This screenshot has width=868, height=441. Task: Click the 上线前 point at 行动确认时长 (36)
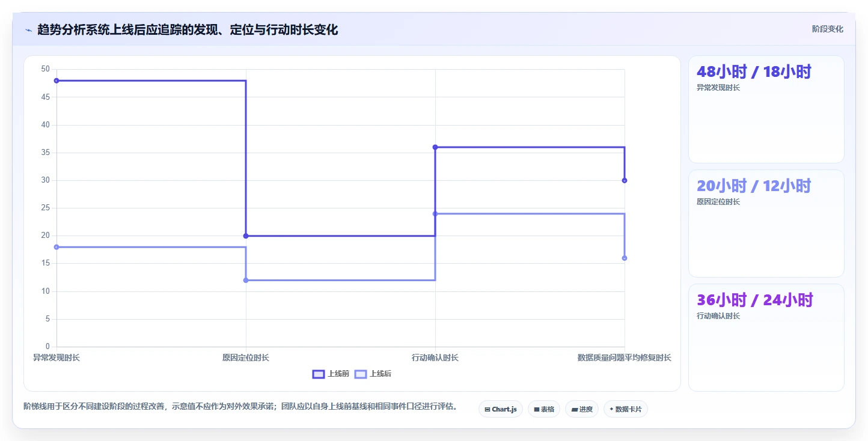click(435, 147)
